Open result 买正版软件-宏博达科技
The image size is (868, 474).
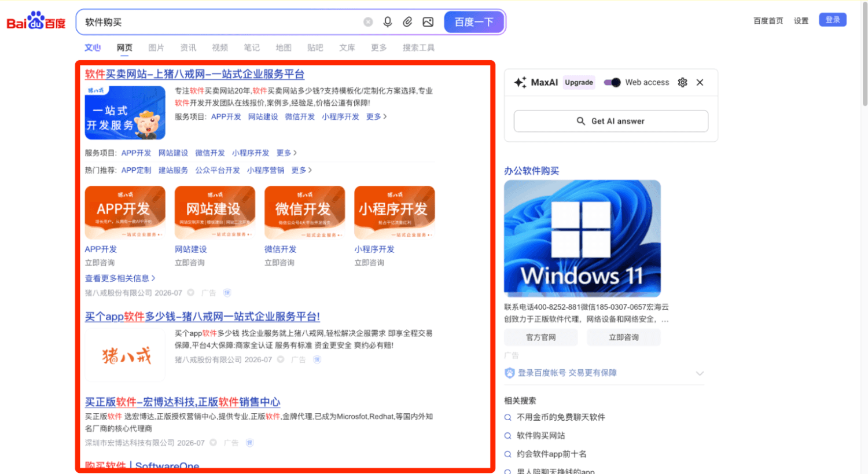(x=183, y=402)
